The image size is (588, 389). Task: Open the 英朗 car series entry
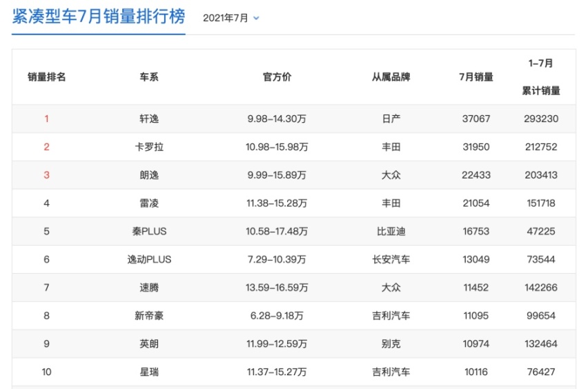tap(149, 343)
